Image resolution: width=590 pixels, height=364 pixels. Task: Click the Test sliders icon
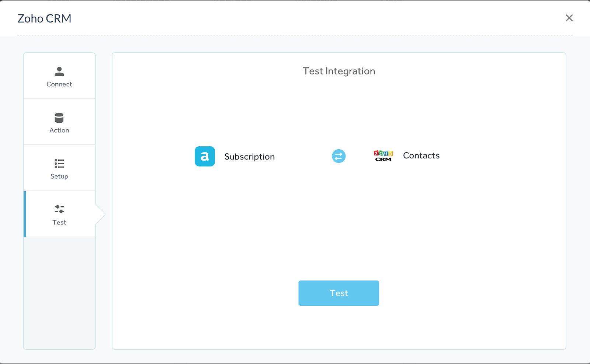click(x=59, y=209)
